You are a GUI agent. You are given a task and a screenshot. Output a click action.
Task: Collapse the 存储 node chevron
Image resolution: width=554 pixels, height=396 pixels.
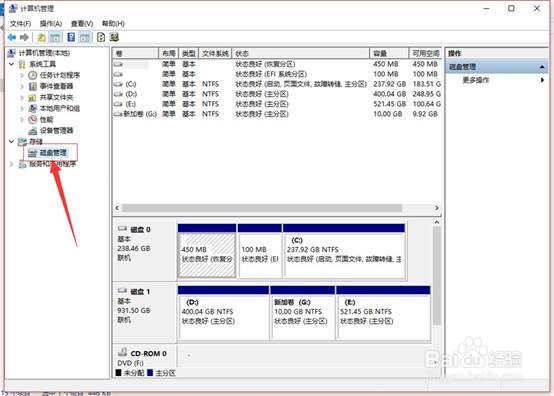tap(11, 142)
